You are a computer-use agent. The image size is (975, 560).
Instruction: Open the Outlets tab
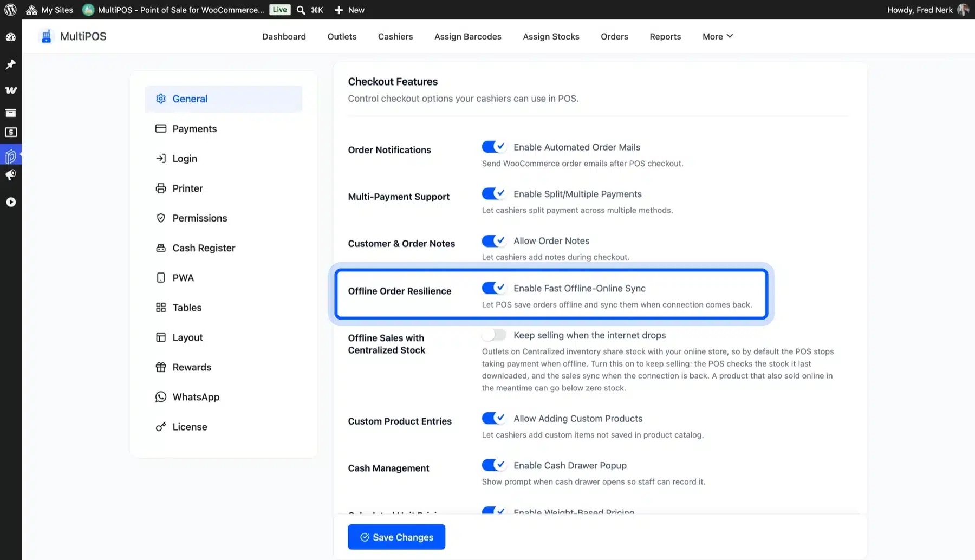pyautogui.click(x=342, y=36)
